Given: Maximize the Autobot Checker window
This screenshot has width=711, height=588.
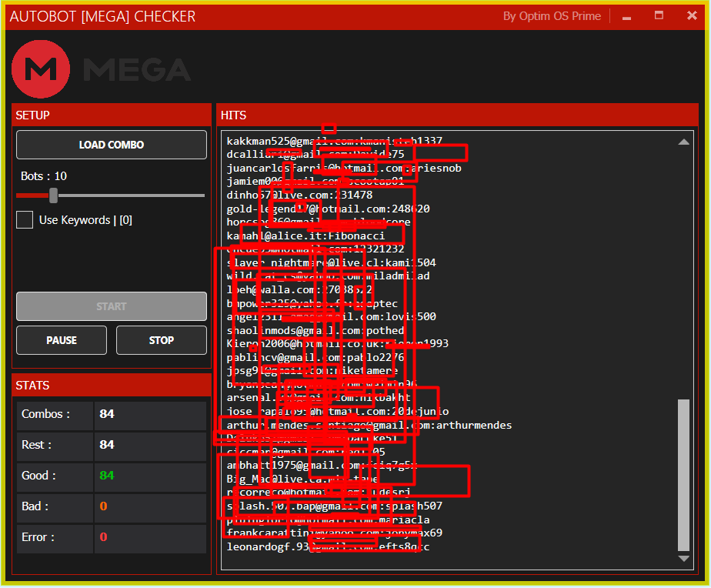Looking at the screenshot, I should click(x=659, y=16).
